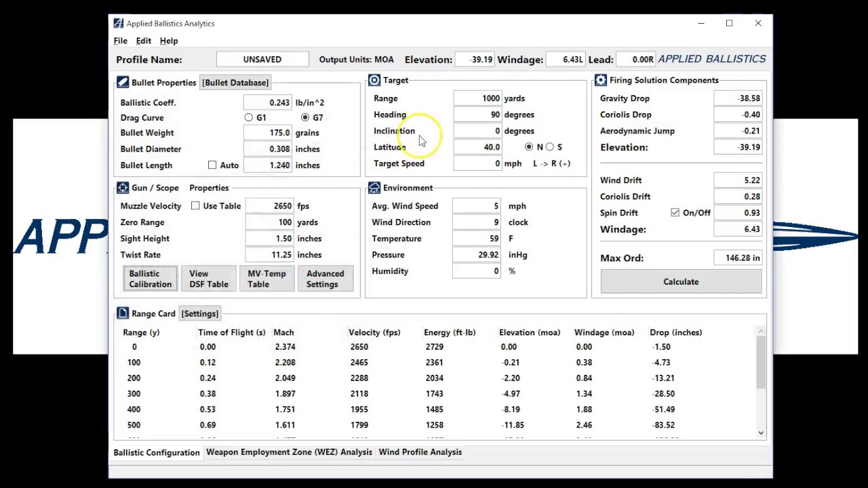Click the Profile Name field showing UNSAVED

pyautogui.click(x=262, y=60)
